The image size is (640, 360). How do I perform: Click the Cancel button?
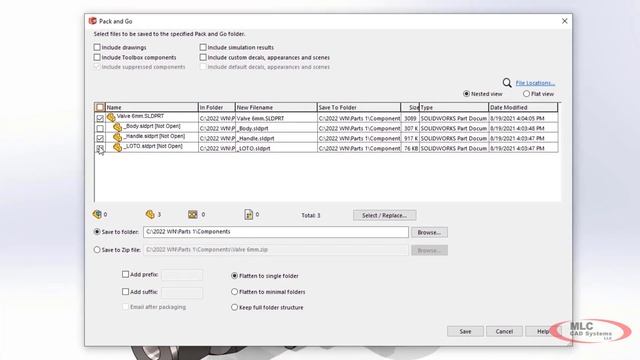coord(504,331)
